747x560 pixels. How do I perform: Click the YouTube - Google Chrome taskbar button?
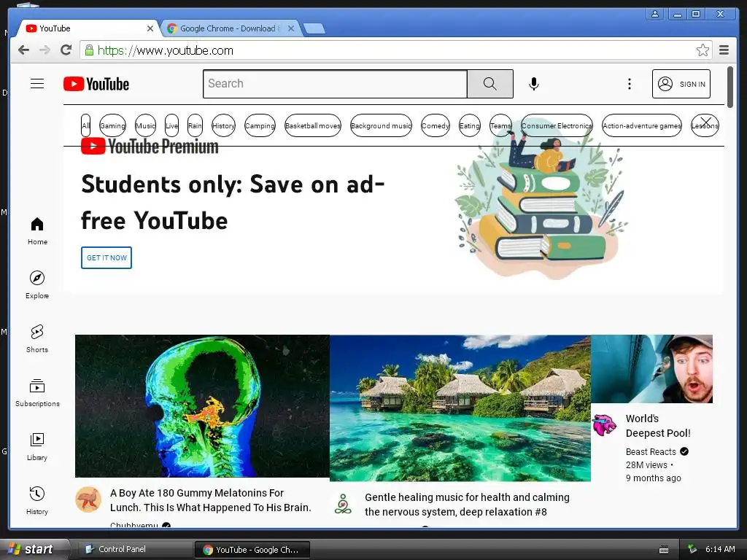click(x=252, y=550)
